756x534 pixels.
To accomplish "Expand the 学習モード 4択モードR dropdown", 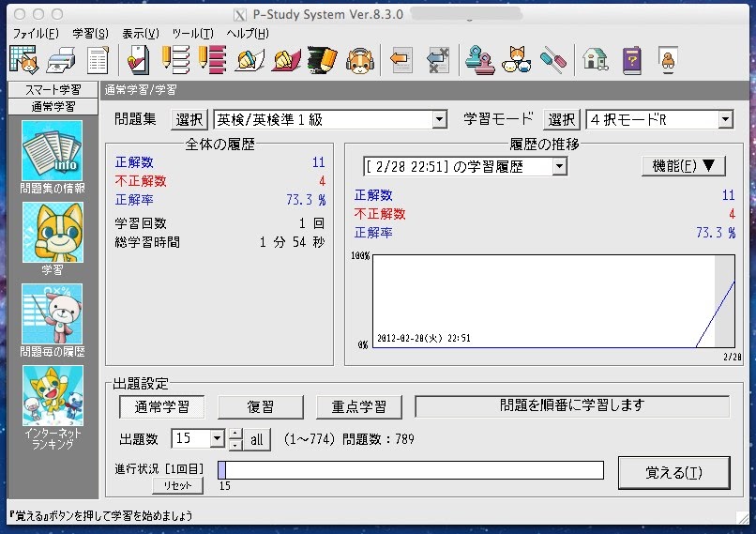I will tap(725, 119).
